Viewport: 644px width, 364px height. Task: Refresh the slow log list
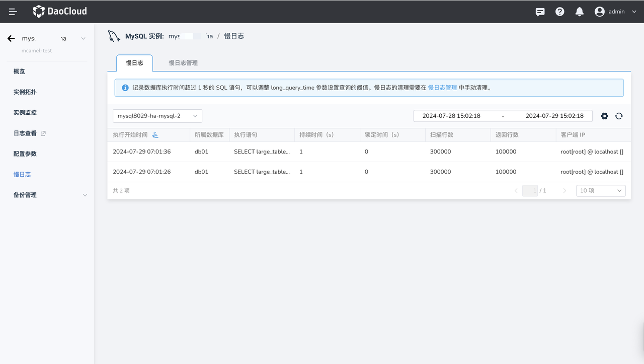(619, 116)
